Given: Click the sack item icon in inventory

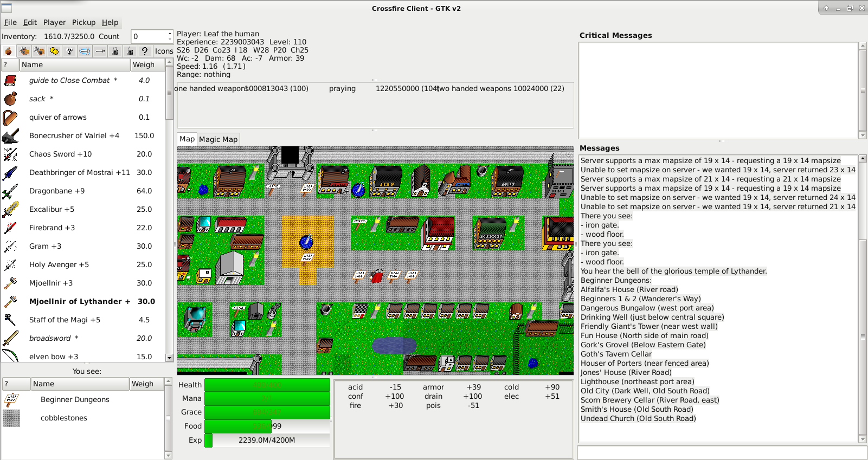Looking at the screenshot, I should pos(10,99).
